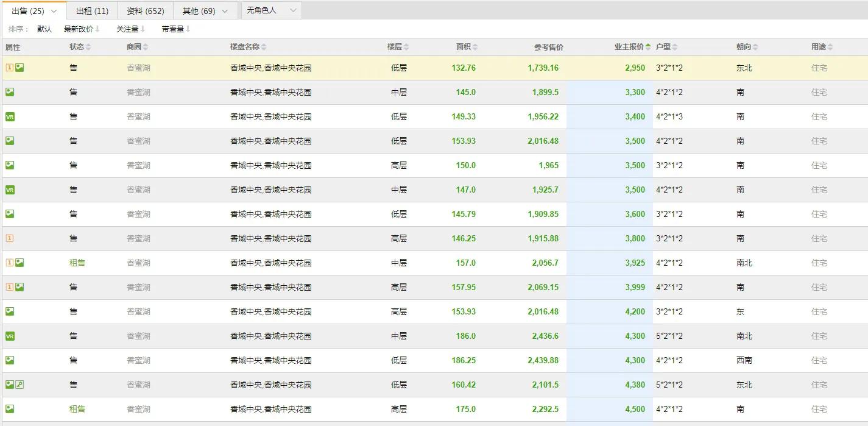
Task: Open the VR view icon on the 149.33㎡ listing
Action: [10, 116]
